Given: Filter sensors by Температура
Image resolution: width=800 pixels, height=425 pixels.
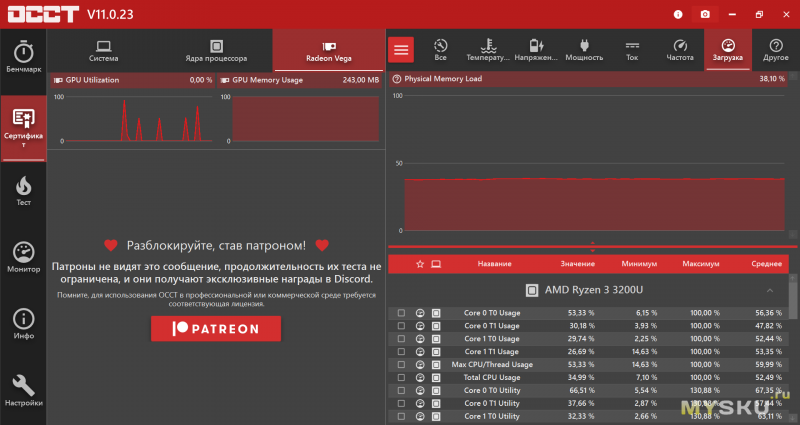Looking at the screenshot, I should click(x=488, y=49).
